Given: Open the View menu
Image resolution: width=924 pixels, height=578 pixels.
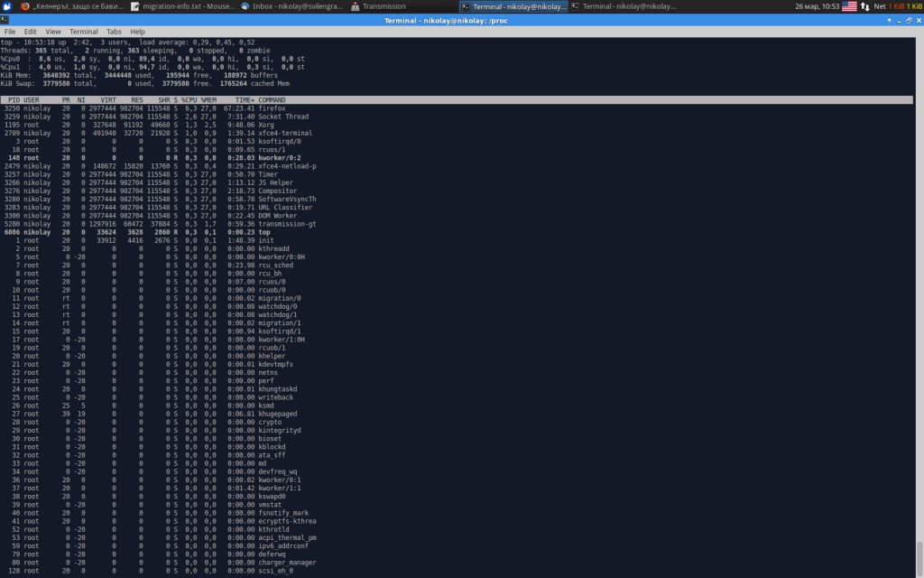Looking at the screenshot, I should [53, 32].
